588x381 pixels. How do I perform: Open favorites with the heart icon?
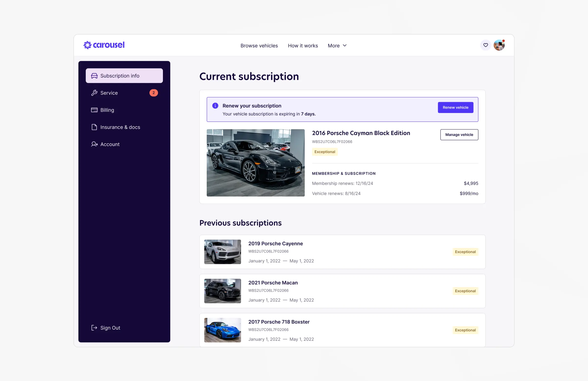486,45
